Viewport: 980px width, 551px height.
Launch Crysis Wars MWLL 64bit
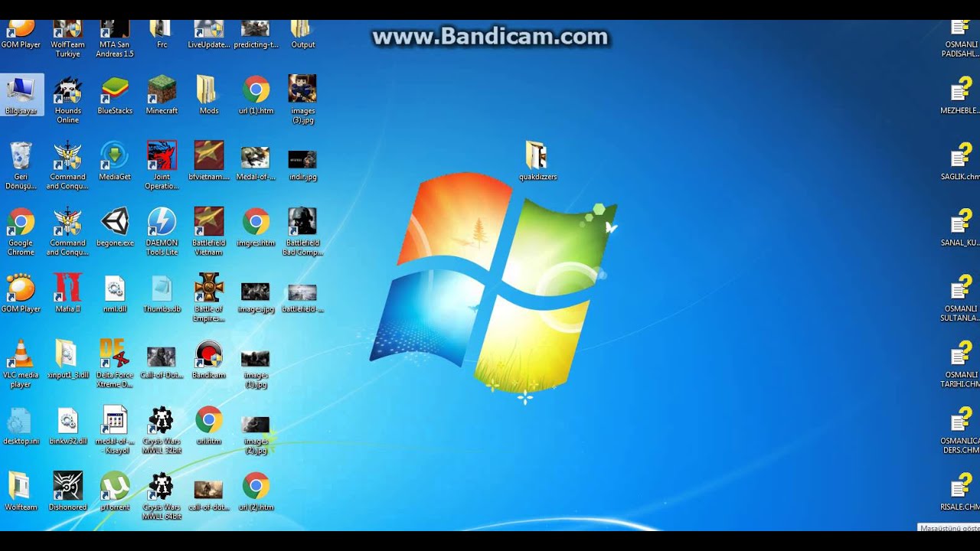pyautogui.click(x=162, y=496)
